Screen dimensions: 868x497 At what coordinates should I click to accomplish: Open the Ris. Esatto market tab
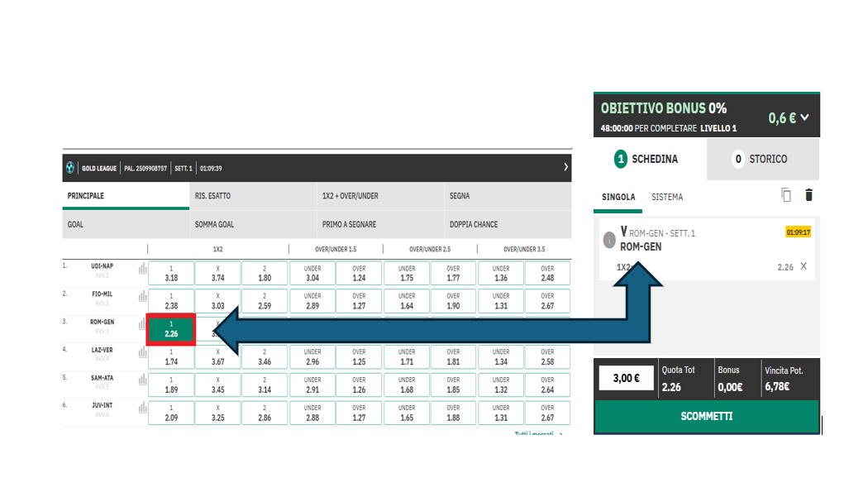pos(213,197)
